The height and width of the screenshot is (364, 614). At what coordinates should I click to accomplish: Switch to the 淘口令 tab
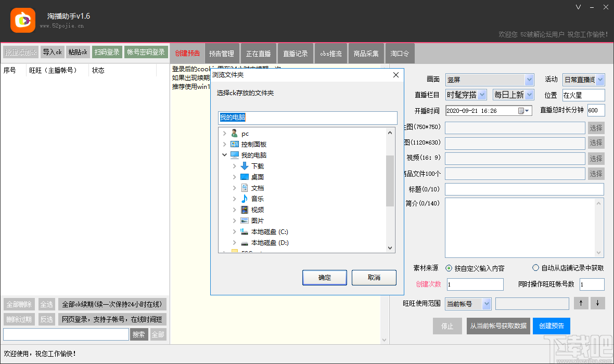pyautogui.click(x=400, y=53)
